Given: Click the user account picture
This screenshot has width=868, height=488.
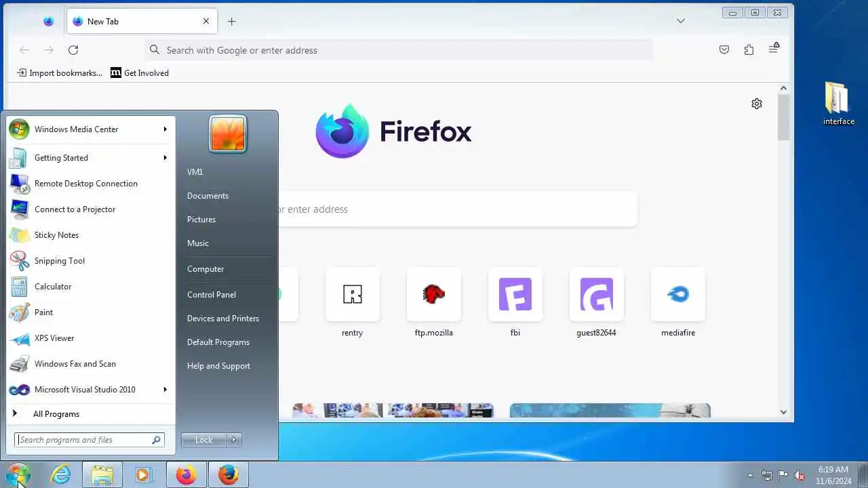Looking at the screenshot, I should [x=227, y=134].
